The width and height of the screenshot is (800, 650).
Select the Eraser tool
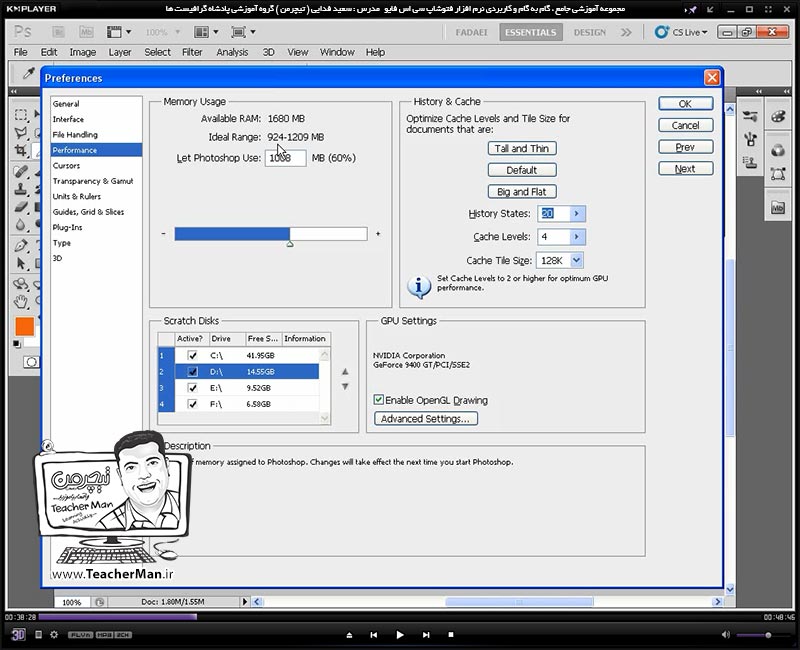(21, 207)
